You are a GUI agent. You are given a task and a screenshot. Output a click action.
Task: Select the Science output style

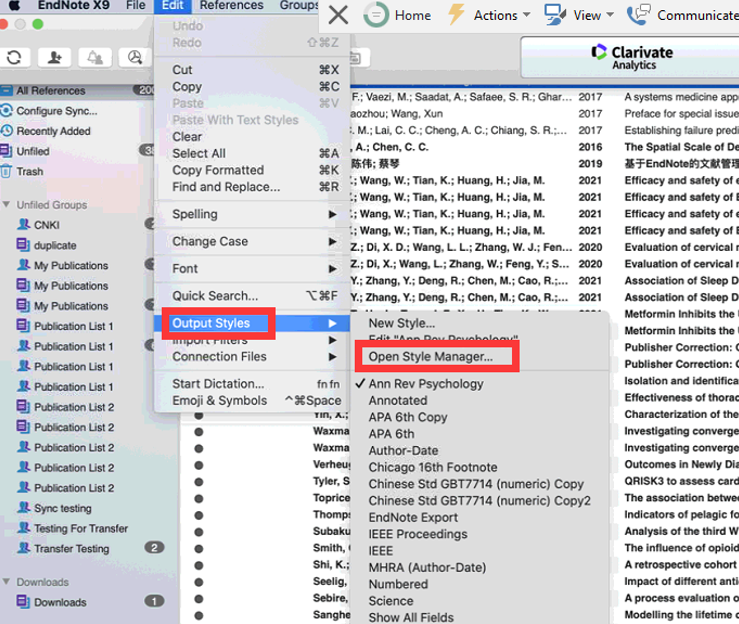391,601
